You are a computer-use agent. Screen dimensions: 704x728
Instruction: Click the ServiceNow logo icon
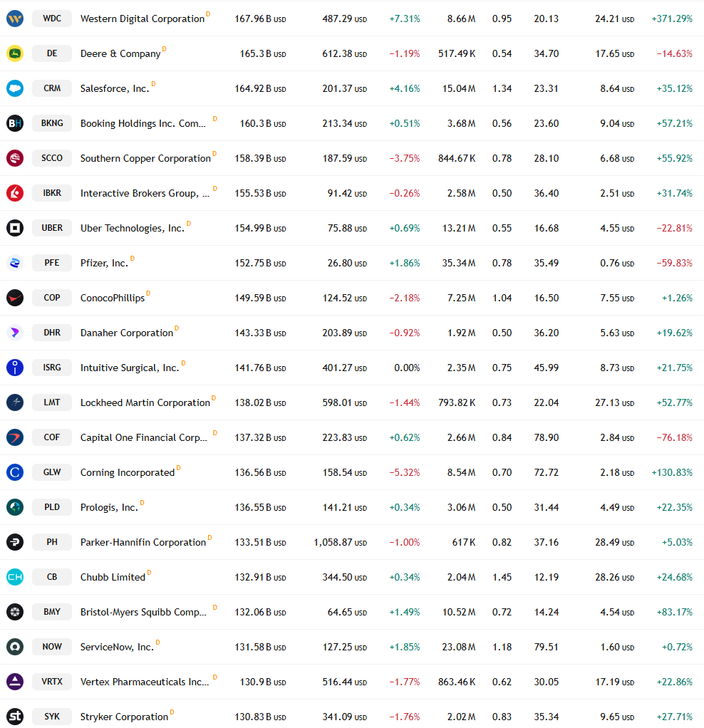click(x=15, y=647)
